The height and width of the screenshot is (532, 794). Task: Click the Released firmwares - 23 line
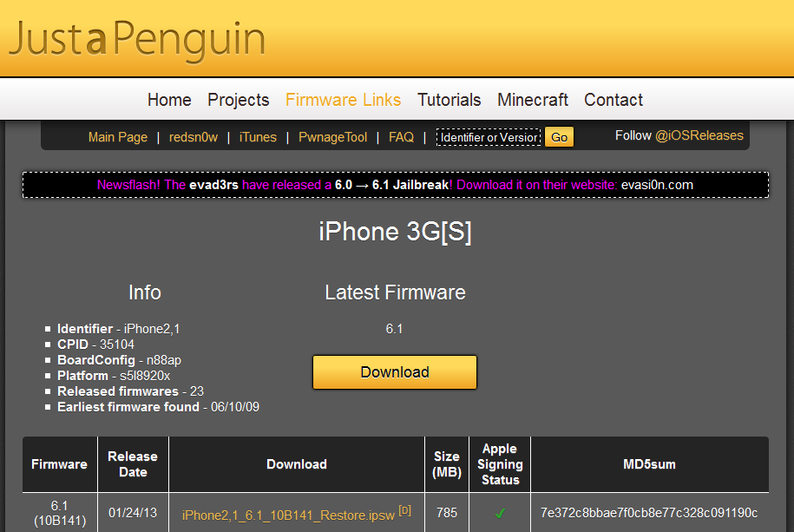click(130, 391)
